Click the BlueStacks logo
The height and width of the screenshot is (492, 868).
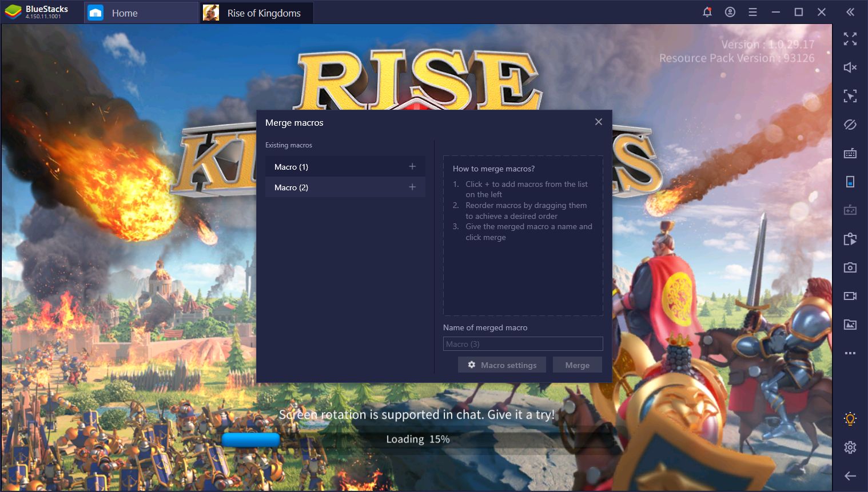point(13,12)
